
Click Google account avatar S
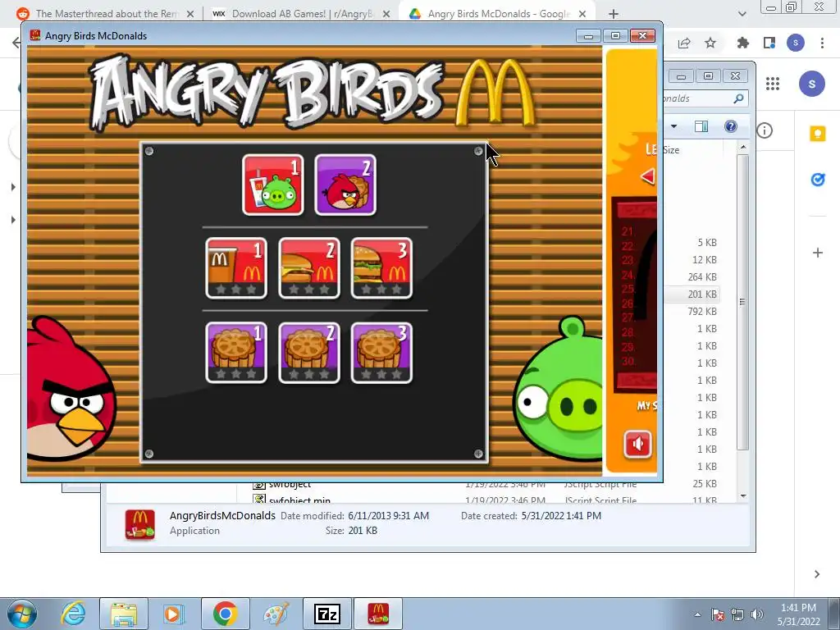(811, 84)
